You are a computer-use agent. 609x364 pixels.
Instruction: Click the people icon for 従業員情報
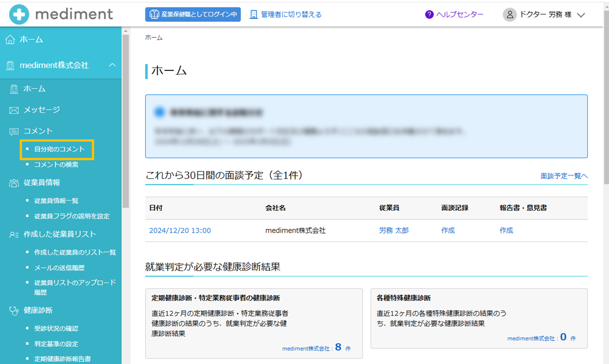(14, 183)
